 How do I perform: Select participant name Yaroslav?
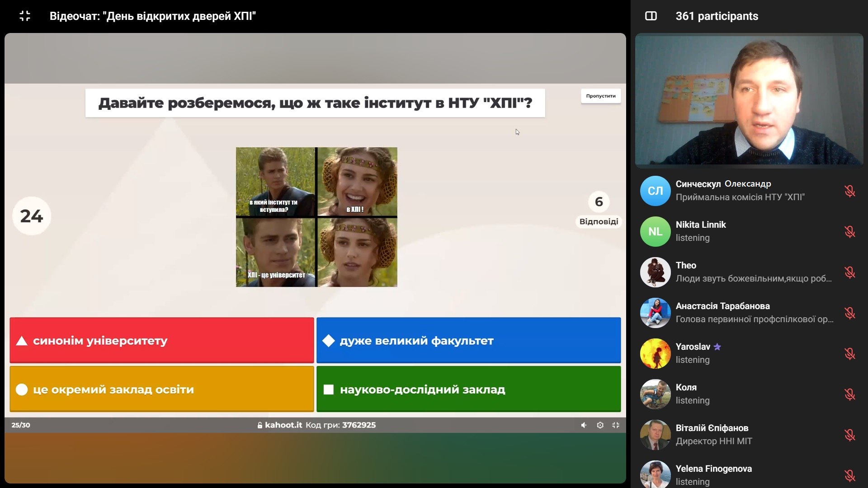693,347
